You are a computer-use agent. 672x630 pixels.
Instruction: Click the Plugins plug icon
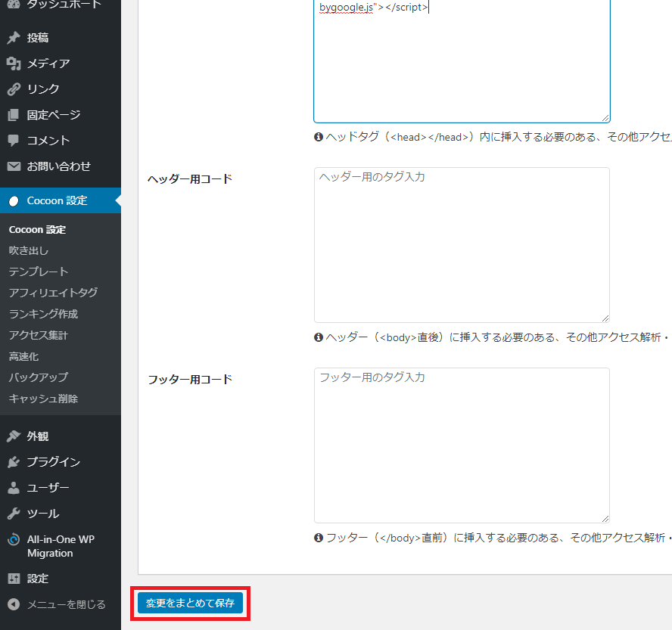(14, 461)
